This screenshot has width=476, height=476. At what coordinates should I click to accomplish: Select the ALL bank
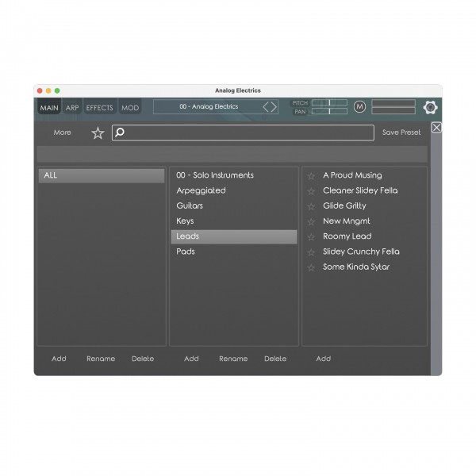[102, 175]
